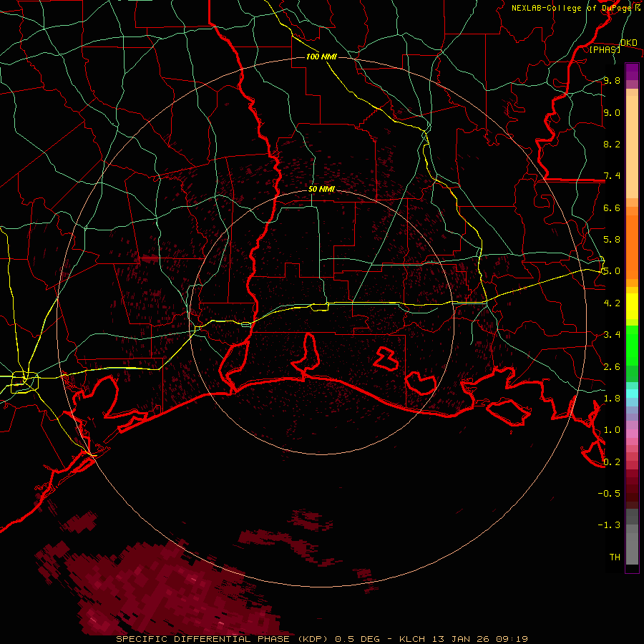Click the 6.6 value on color scale

pos(612,208)
